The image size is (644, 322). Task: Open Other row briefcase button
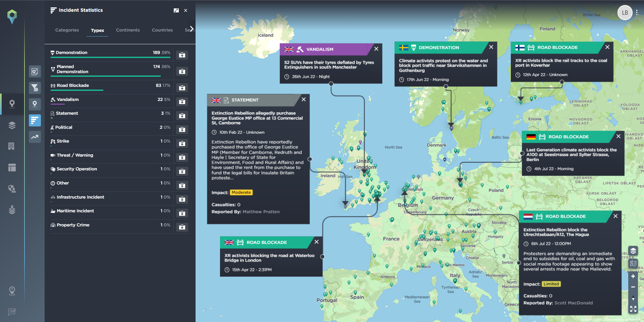[x=182, y=185]
